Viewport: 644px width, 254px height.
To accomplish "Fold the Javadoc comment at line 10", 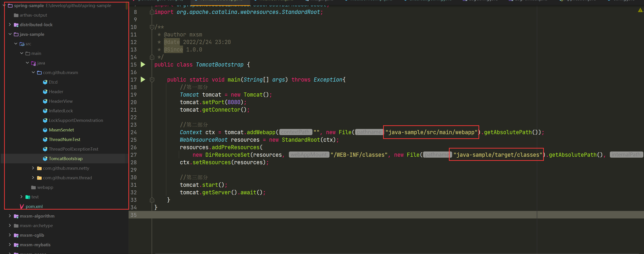I will click(152, 27).
